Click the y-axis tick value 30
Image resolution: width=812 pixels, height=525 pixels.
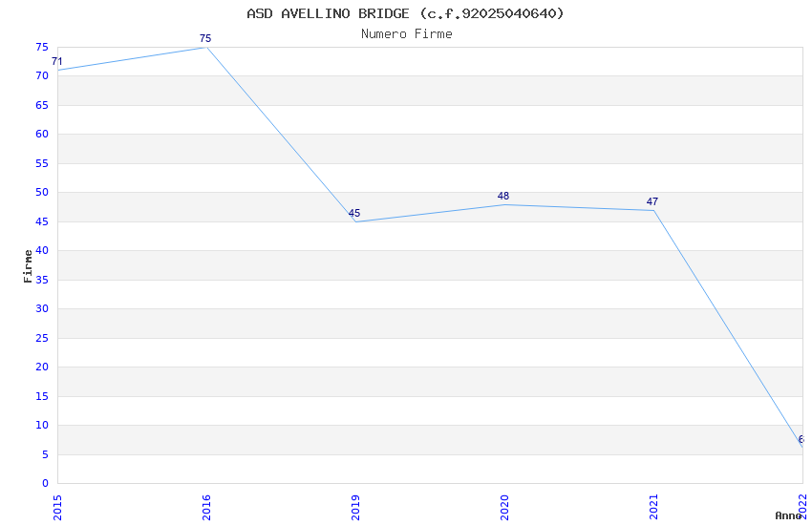pyautogui.click(x=42, y=308)
